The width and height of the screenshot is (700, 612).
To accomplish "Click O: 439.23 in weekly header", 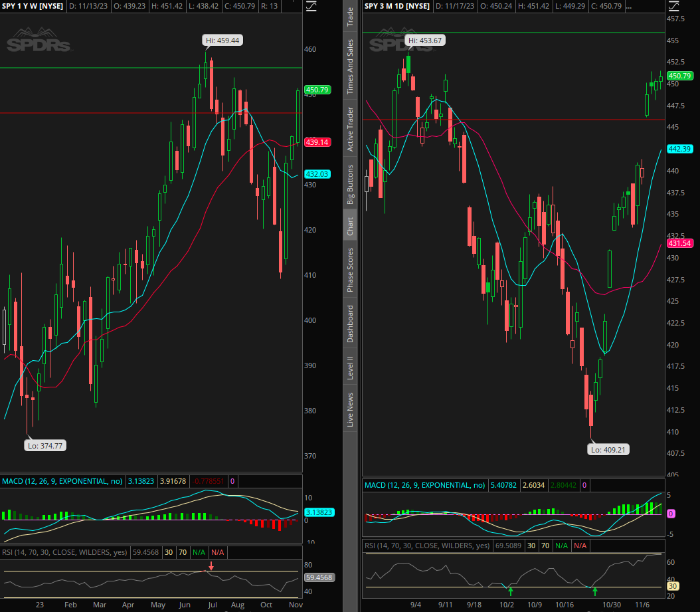I will point(131,6).
